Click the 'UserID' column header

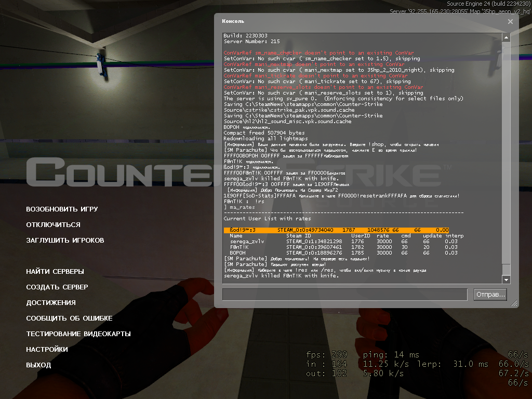361,236
